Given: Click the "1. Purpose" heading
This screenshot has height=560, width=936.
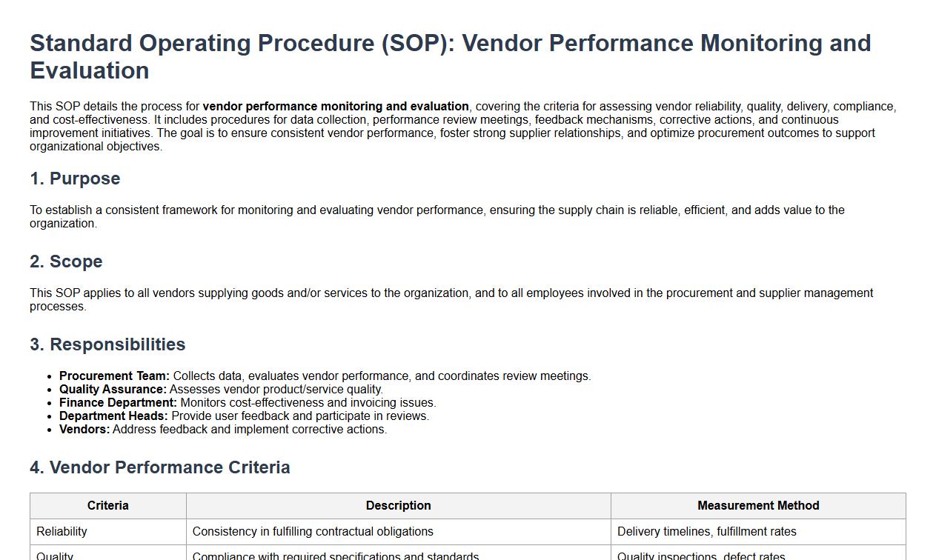Looking at the screenshot, I should click(75, 179).
